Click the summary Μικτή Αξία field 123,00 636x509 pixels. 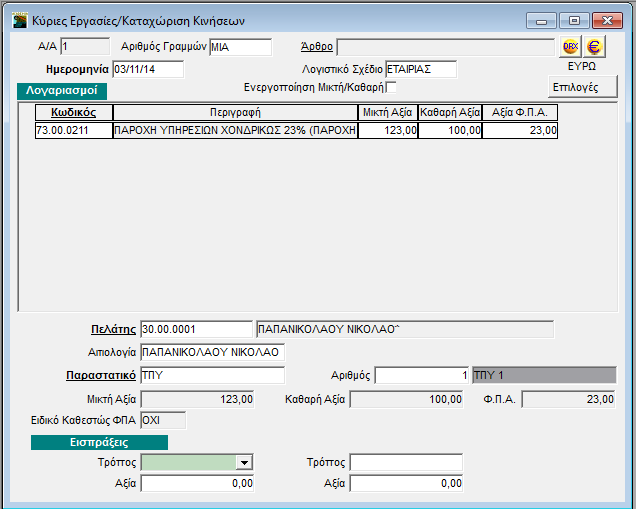(x=197, y=399)
